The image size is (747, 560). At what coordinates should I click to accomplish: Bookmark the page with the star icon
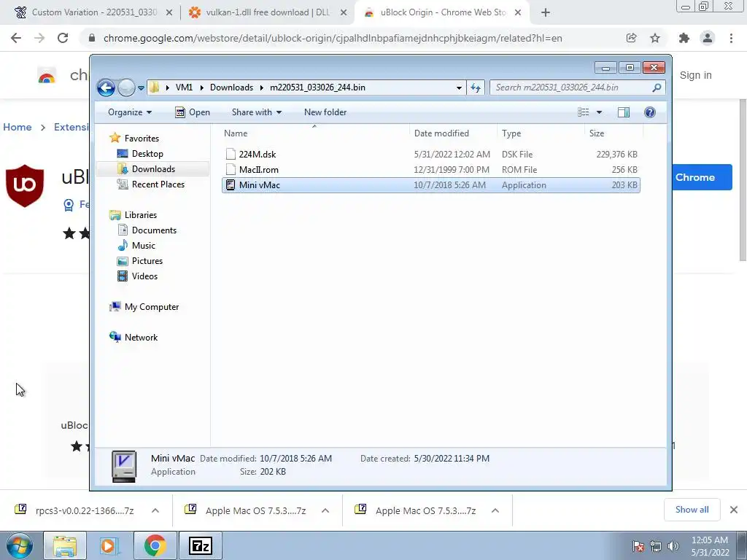coord(655,38)
